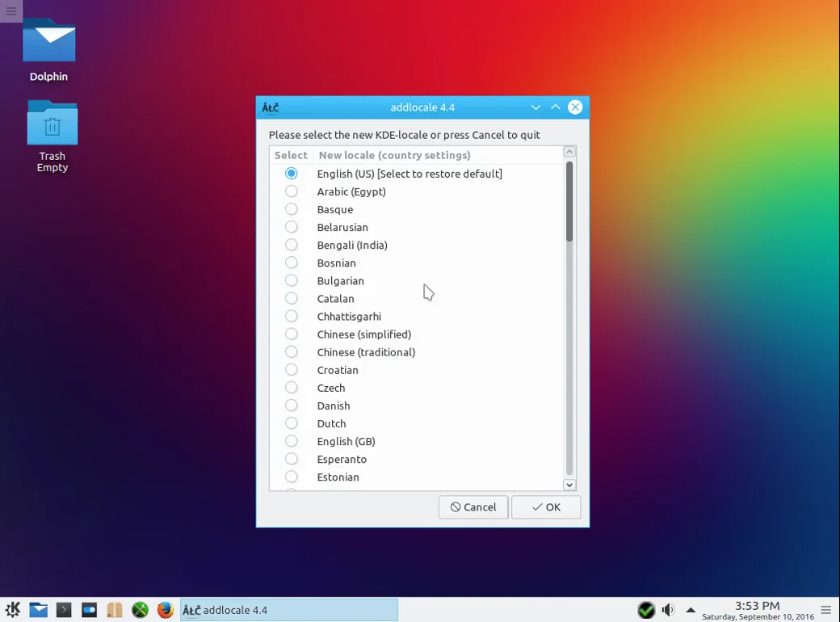The image size is (840, 622).
Task: Click the addlocale window title icon
Action: click(271, 107)
